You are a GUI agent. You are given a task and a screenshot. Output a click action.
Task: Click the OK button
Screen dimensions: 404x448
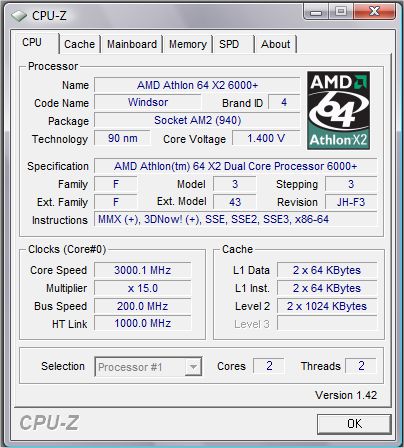[354, 424]
